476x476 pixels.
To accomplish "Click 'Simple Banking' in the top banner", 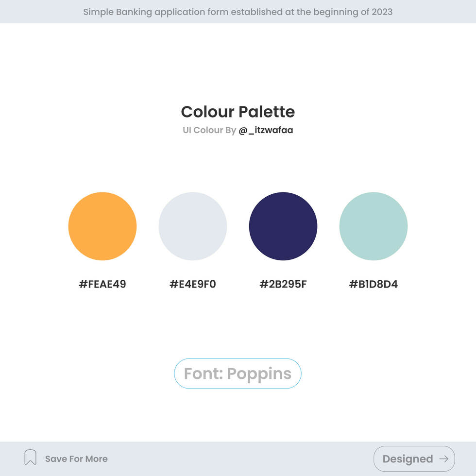I will [x=118, y=12].
